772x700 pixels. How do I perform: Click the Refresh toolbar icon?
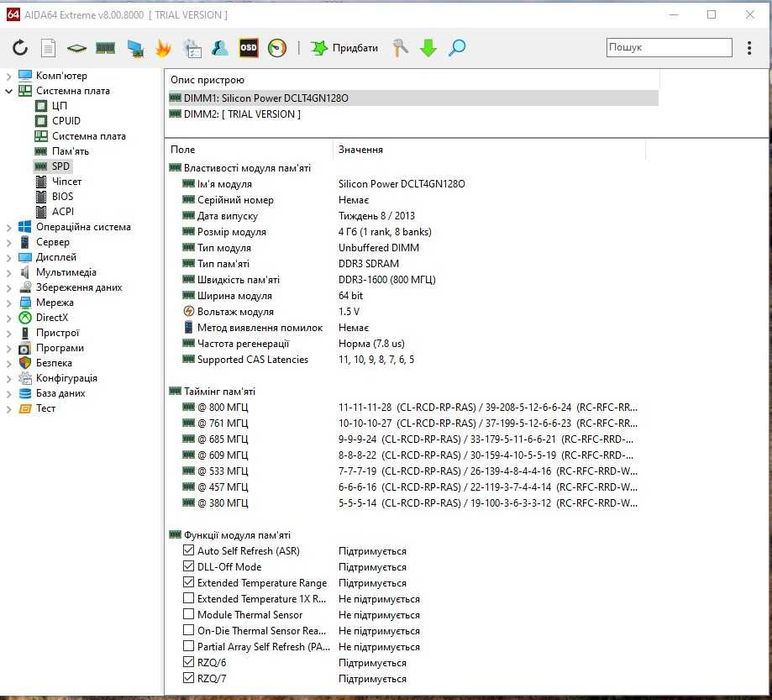(x=20, y=48)
